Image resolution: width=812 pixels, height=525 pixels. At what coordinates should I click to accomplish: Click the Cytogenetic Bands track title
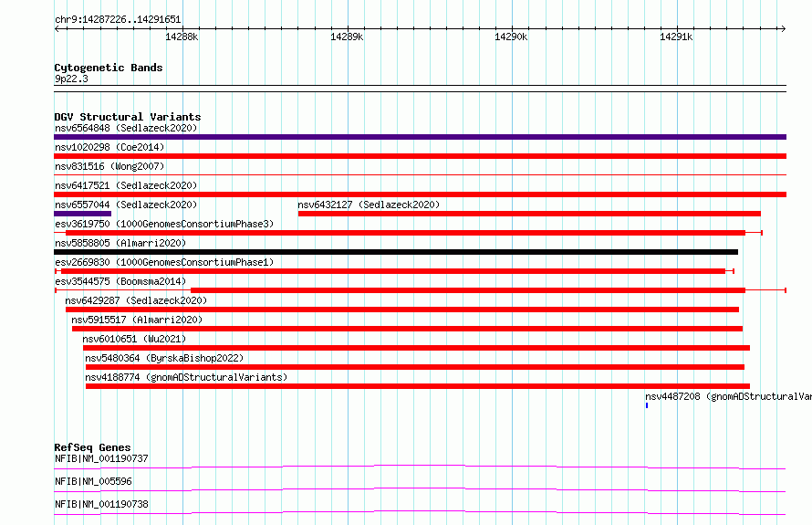109,68
